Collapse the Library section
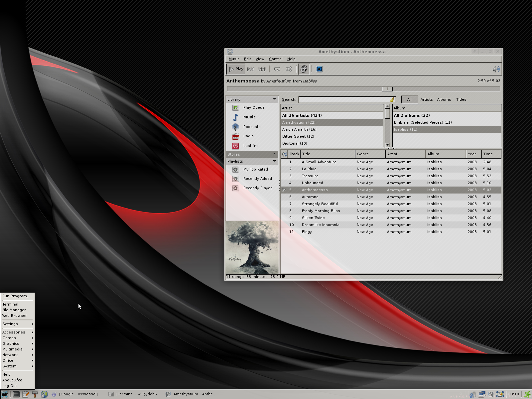 tap(274, 99)
